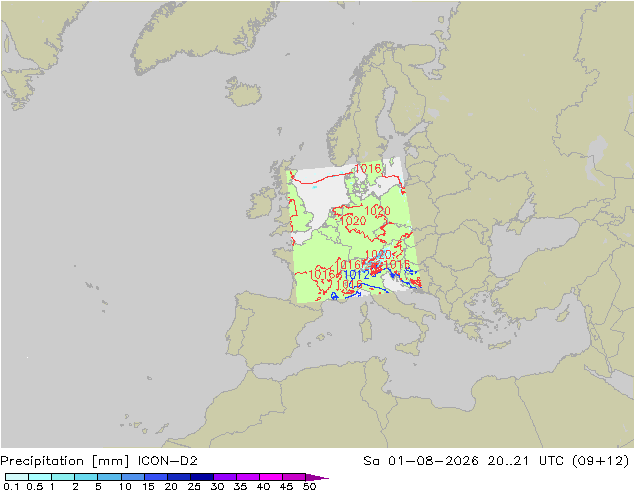Select the legend swatch between 10 and 15
The image size is (634, 490).
[x=133, y=477]
